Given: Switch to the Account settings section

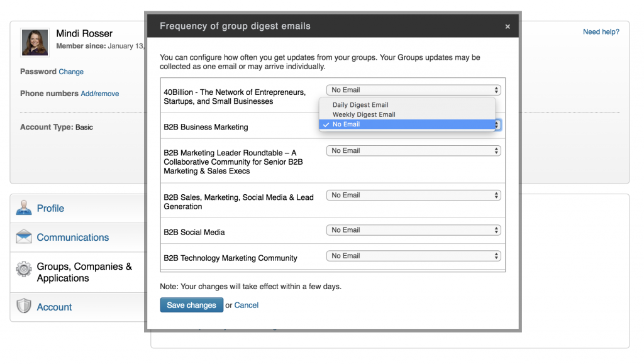Looking at the screenshot, I should coord(54,307).
